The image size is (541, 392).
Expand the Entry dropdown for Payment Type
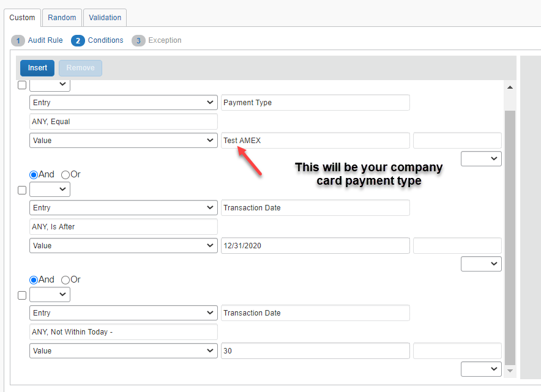click(123, 103)
